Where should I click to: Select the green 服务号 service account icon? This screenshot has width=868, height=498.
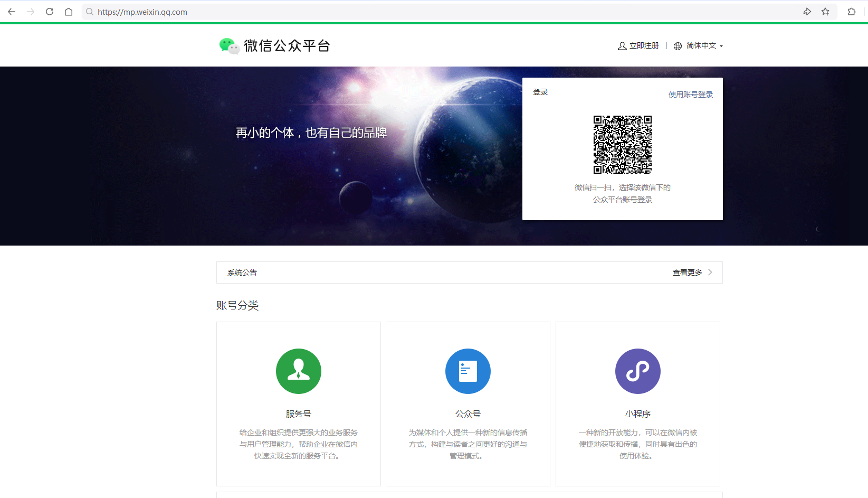click(298, 371)
